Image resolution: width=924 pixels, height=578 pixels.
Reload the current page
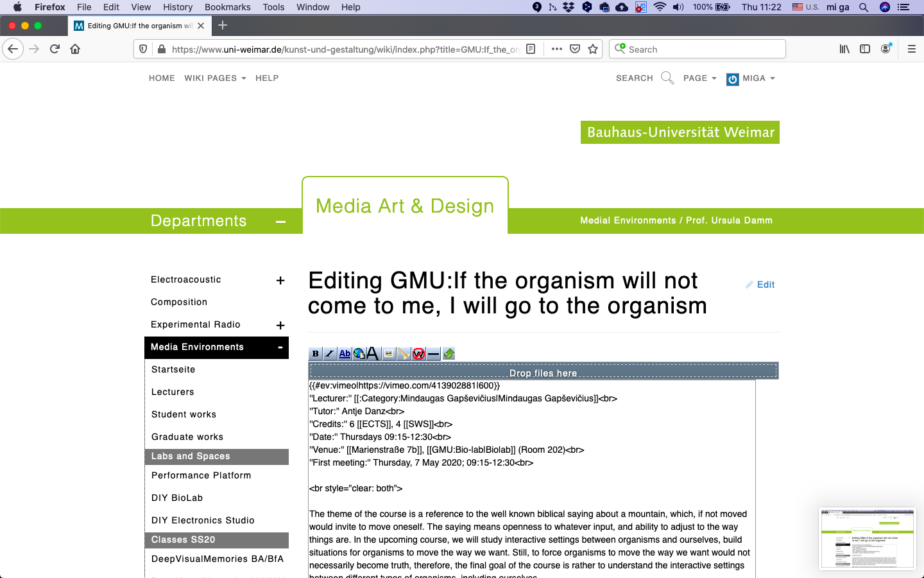(55, 49)
